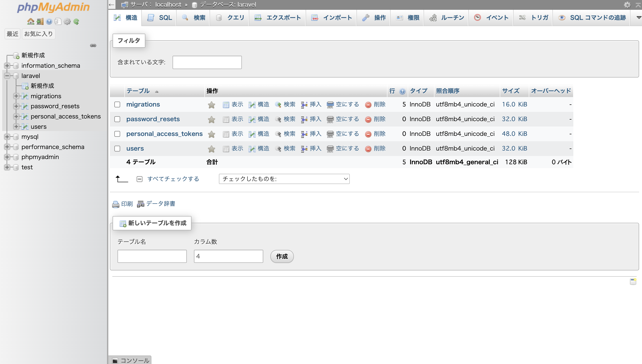Viewport: 642px width, 364px height.
Task: Click the green reload navigation icon
Action: [x=76, y=22]
